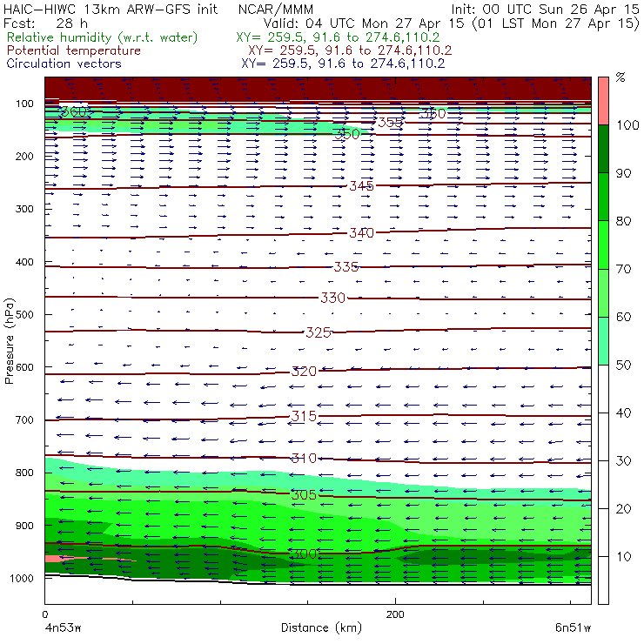Click colorbar tick label '20'

pos(623,509)
